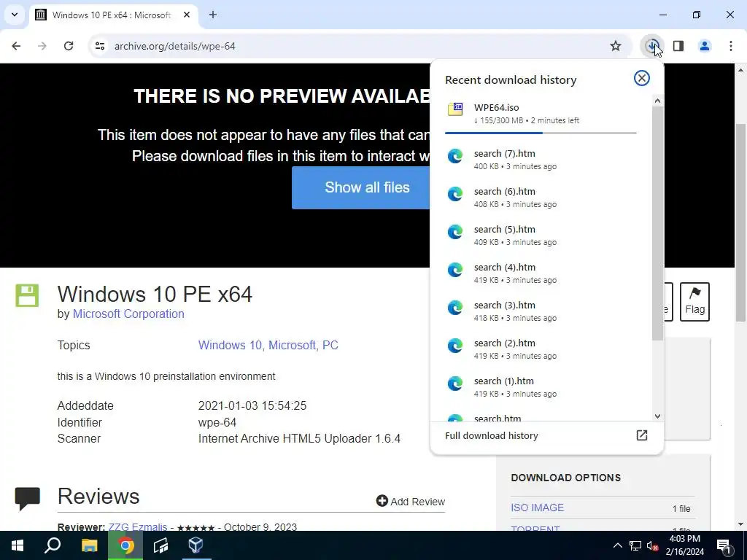
Task: Click the Chrome downloads toolbar icon
Action: tap(651, 46)
